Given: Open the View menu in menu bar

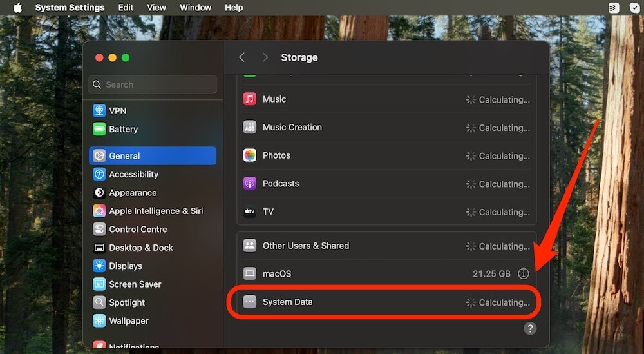Looking at the screenshot, I should [156, 8].
